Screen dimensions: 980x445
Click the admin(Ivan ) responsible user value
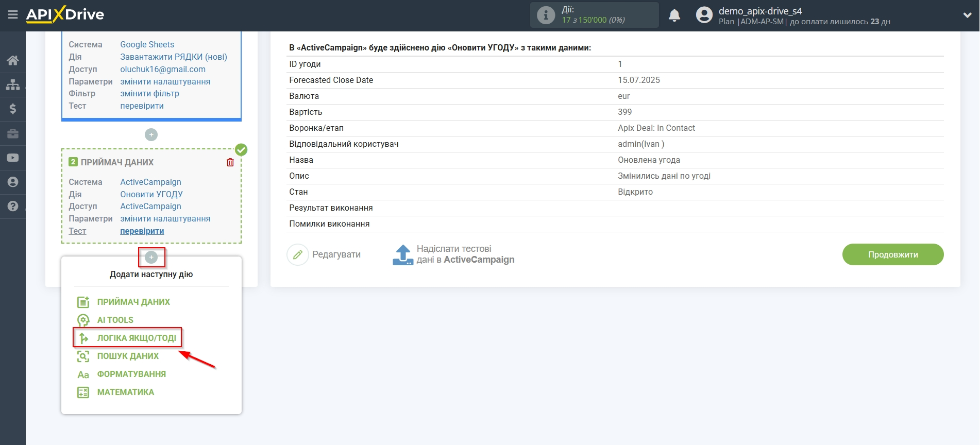point(641,144)
